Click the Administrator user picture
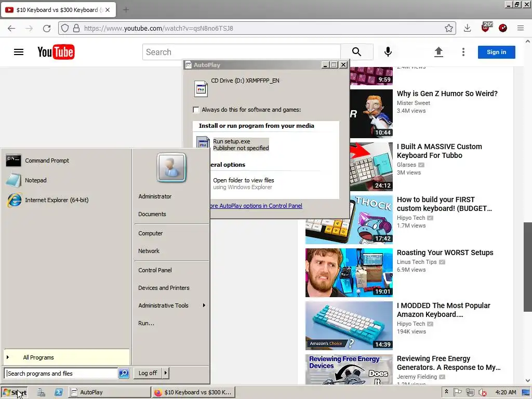 171,167
